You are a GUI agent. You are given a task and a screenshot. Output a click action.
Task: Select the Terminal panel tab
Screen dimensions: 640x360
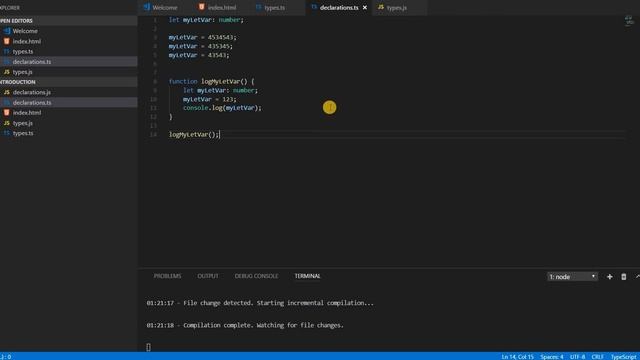(x=307, y=276)
